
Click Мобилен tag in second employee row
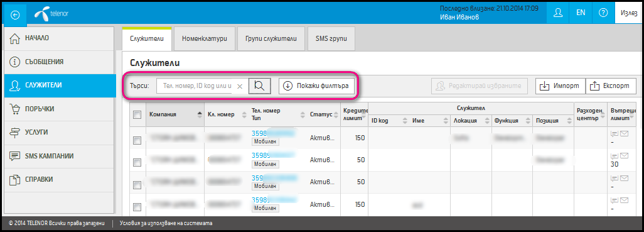pyautogui.click(x=266, y=164)
